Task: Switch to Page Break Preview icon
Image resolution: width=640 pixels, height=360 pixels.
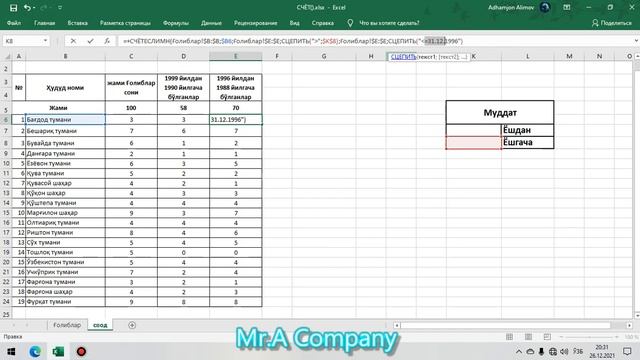Action: point(547,337)
